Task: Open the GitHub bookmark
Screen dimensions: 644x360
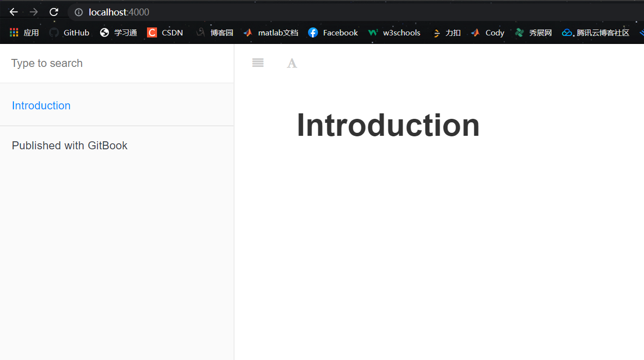Action: click(x=69, y=32)
